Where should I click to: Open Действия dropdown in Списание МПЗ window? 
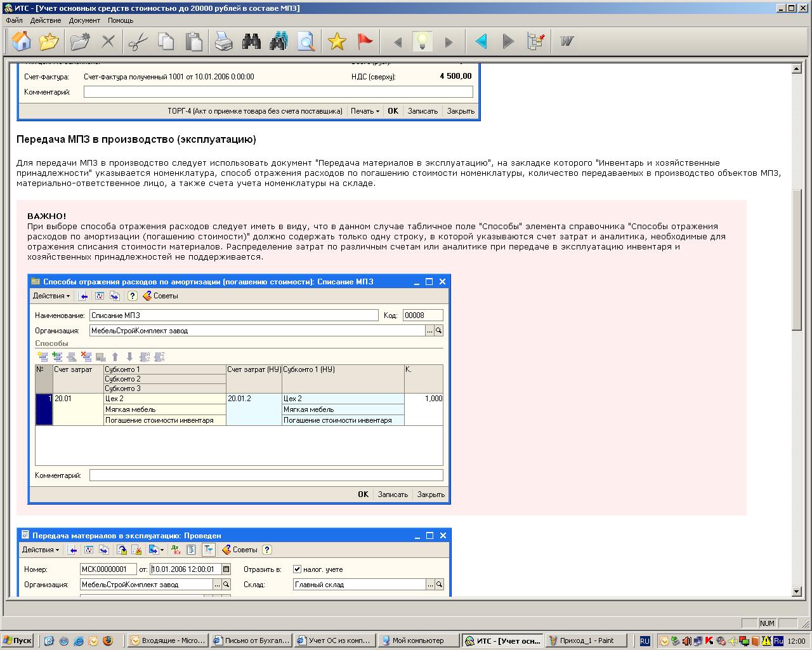(51, 296)
